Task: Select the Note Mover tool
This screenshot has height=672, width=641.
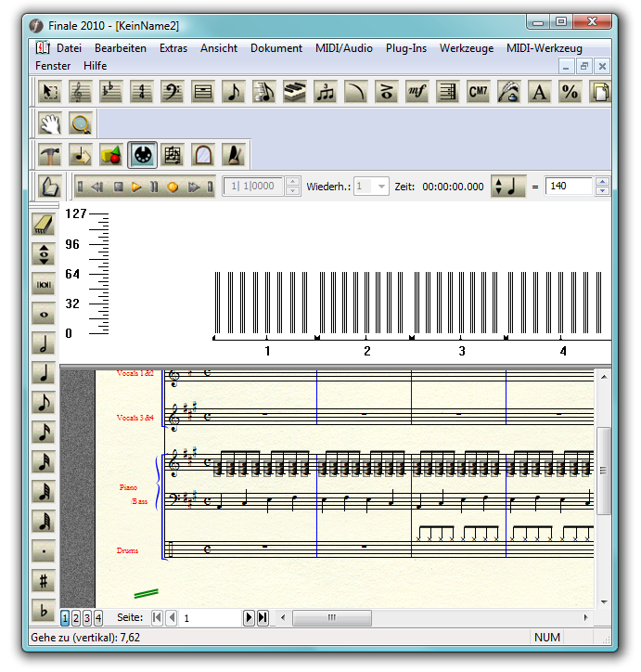Action: click(80, 155)
